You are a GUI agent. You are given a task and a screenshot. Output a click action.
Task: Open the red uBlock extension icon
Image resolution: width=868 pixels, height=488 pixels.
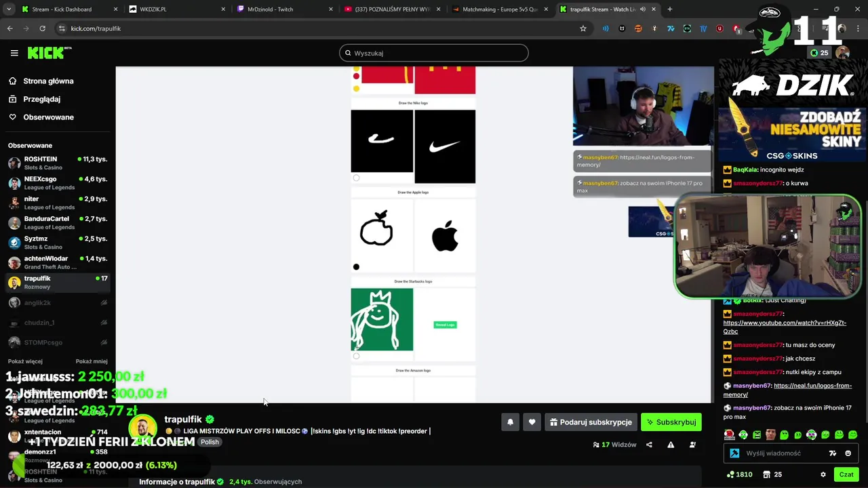[x=719, y=28]
